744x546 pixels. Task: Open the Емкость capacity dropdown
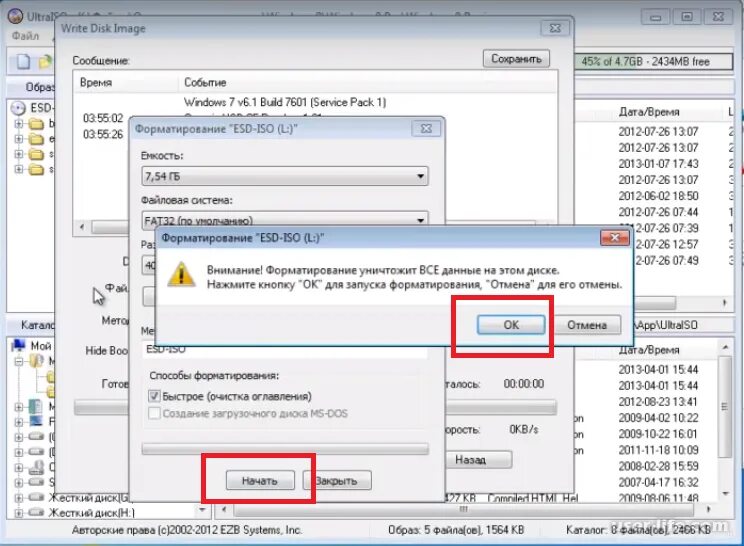pos(285,176)
